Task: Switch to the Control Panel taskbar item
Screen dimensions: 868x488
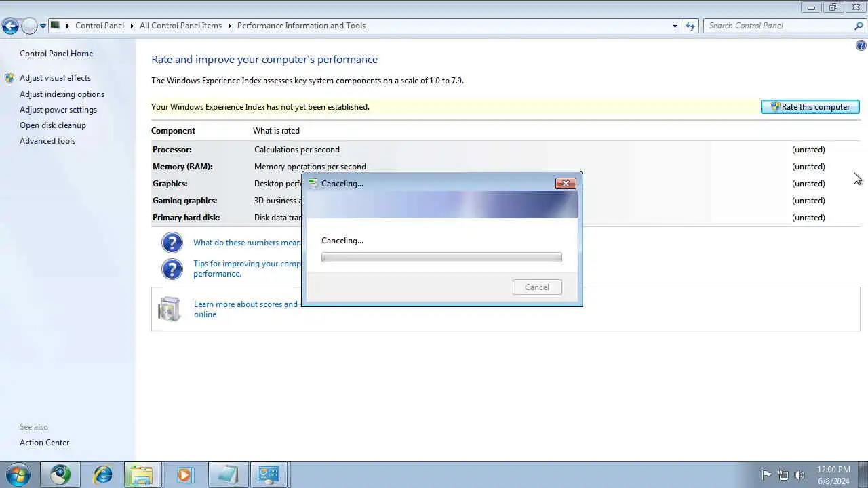Action: (269, 474)
